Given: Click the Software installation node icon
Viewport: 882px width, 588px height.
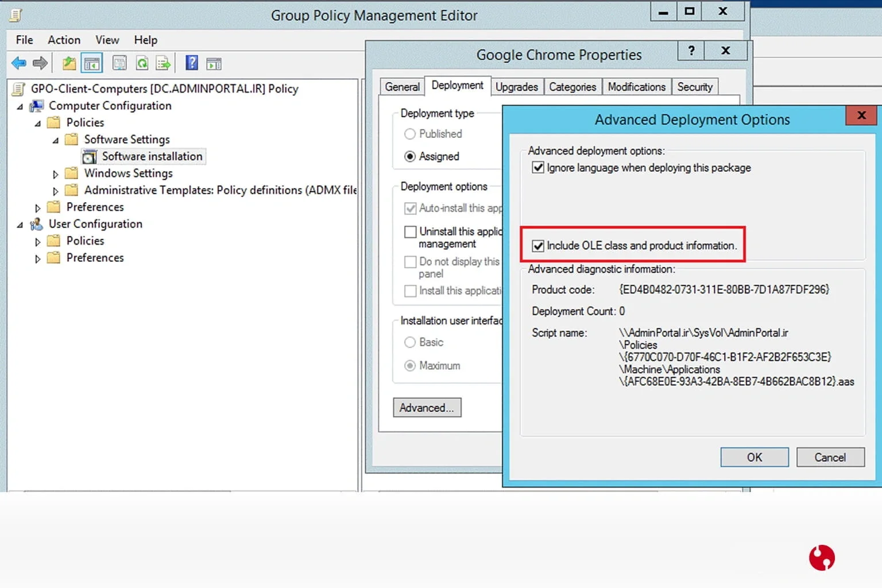Looking at the screenshot, I should coord(90,156).
